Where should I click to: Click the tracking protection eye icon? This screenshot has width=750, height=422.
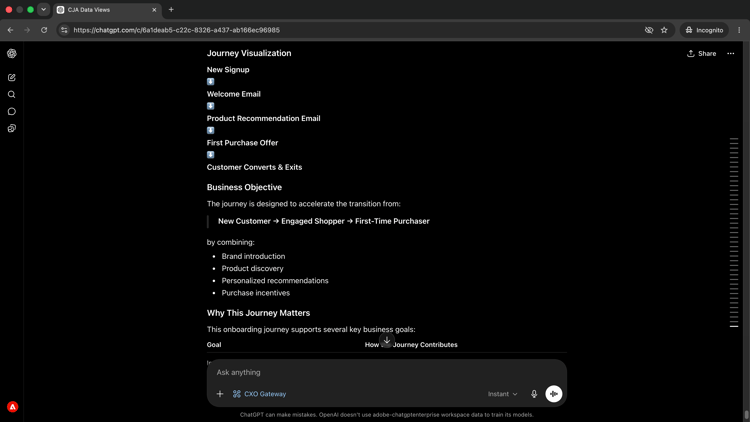[649, 30]
